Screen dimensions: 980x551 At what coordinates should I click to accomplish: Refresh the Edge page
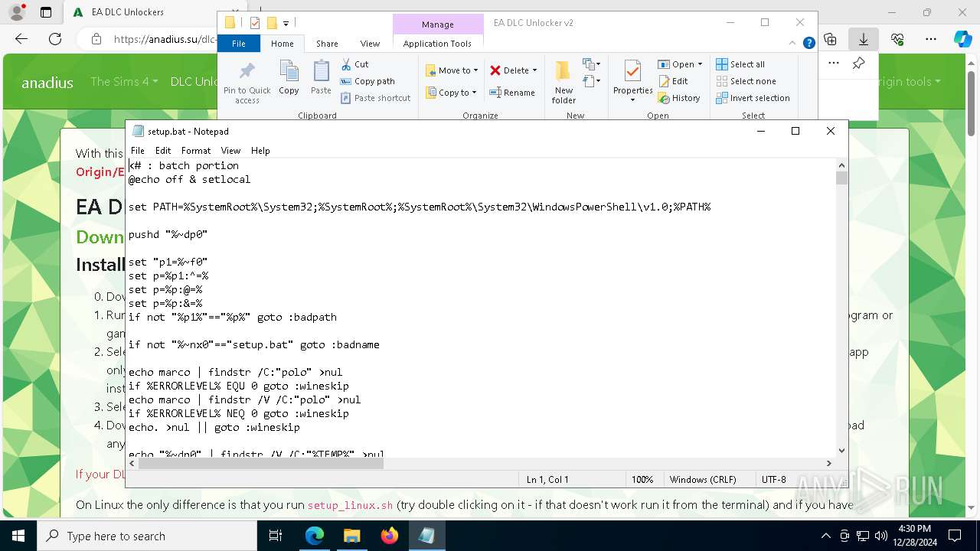[55, 39]
